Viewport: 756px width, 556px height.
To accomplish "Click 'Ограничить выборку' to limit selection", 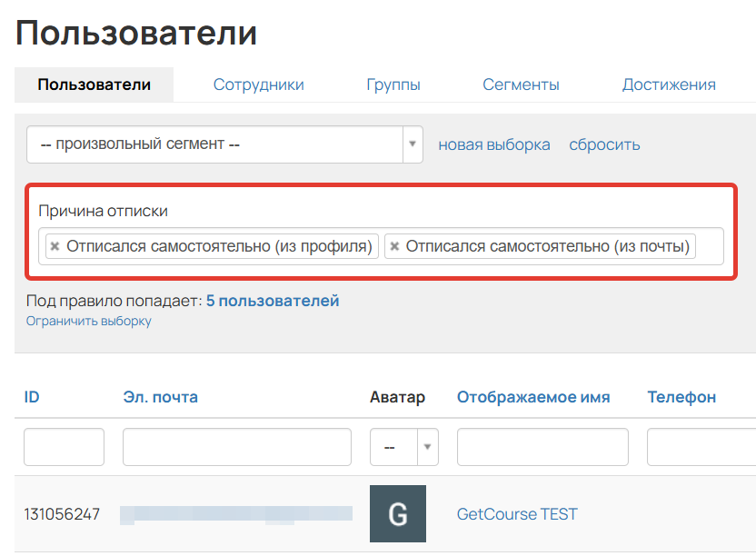I will (x=88, y=321).
